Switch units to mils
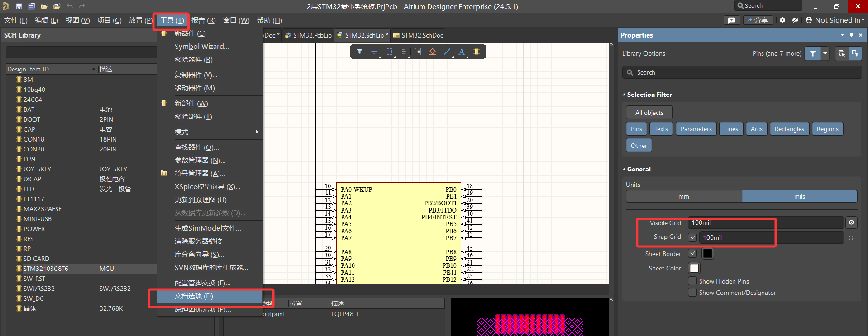 [x=800, y=196]
